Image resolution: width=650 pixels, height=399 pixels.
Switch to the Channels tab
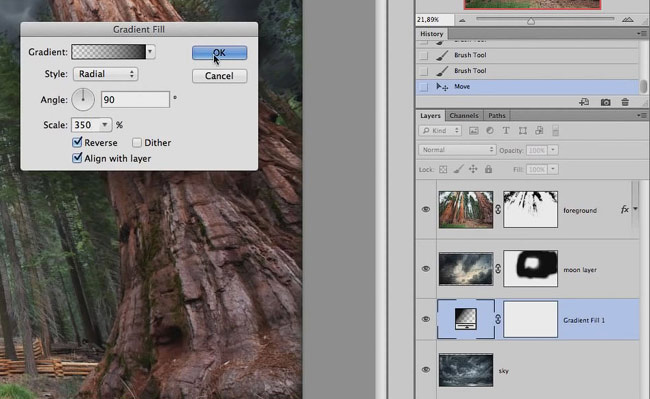coord(464,116)
